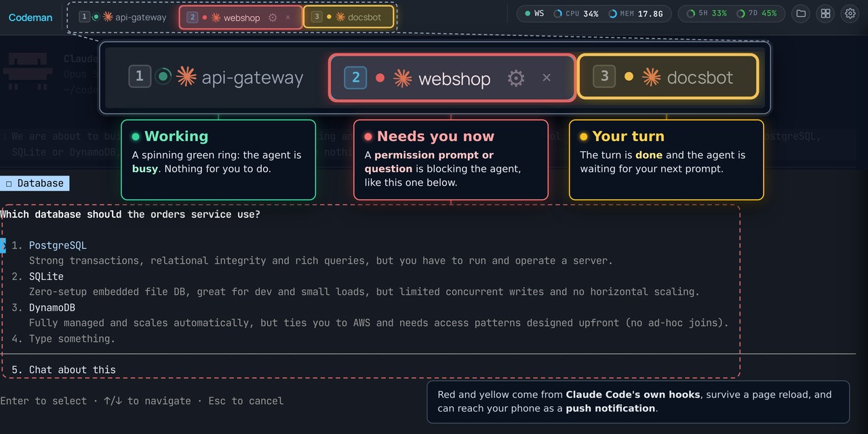The height and width of the screenshot is (434, 868).
Task: Click the hint "Enter to select · ↑/↓ to navigate"
Action: click(x=96, y=401)
